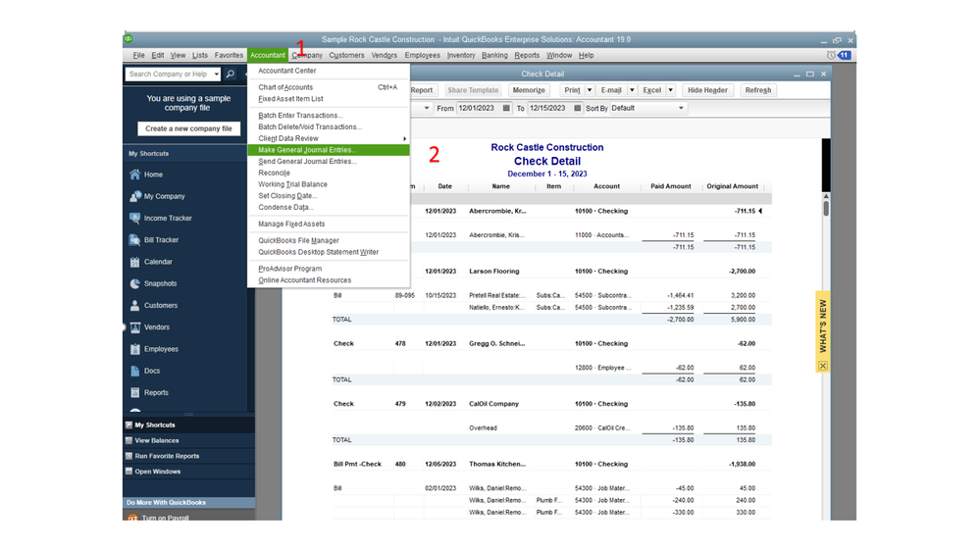Image resolution: width=980 pixels, height=551 pixels.
Task: Click the Create a new company file button
Action: pos(188,128)
